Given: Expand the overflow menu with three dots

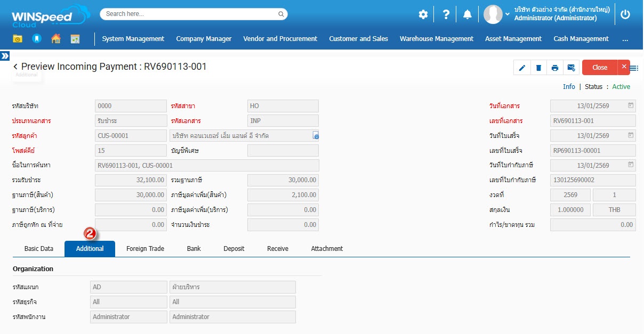Looking at the screenshot, I should [625, 39].
